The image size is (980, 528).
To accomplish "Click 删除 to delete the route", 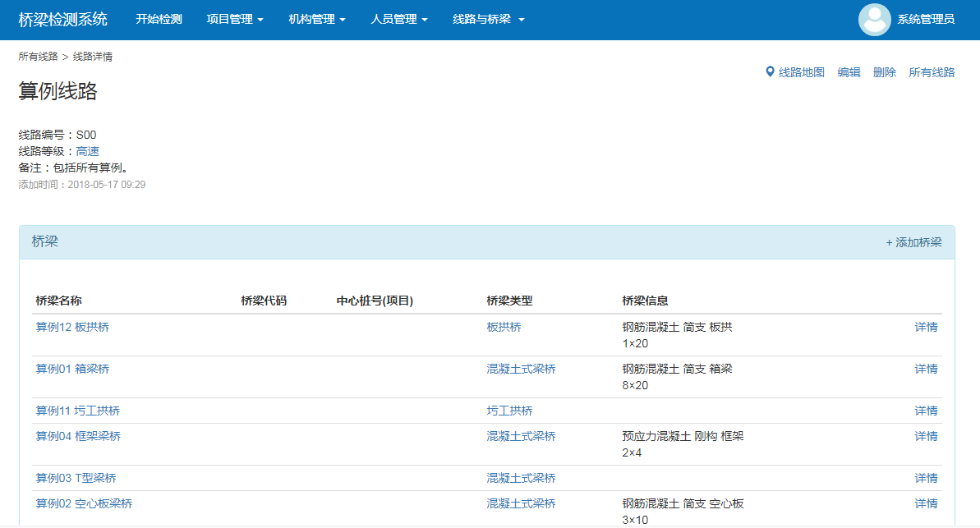I will pos(884,72).
